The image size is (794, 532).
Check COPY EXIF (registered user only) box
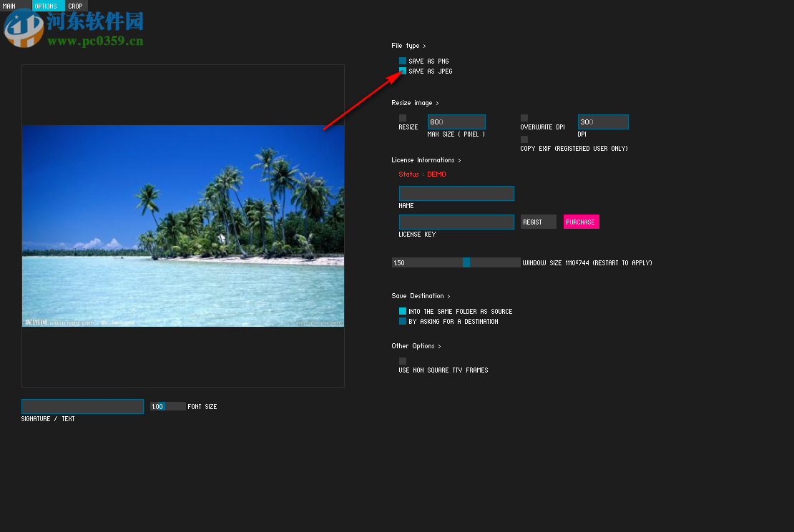point(524,139)
